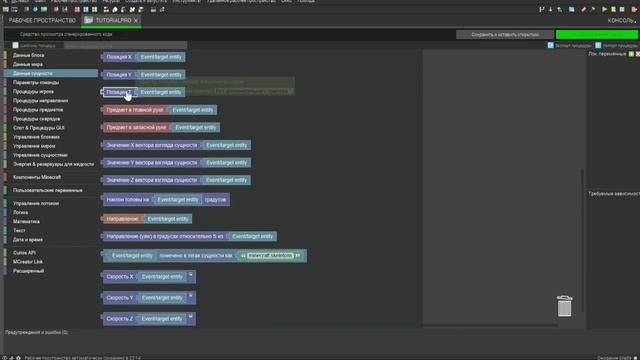The height and width of the screenshot is (360, 640).
Task: Open dropdown on Скорость Z block
Action: (191, 317)
